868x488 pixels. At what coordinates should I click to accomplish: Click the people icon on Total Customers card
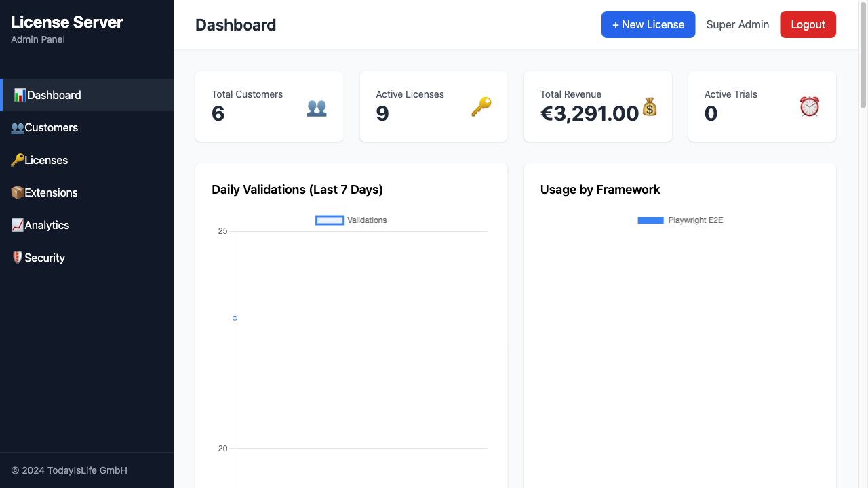tap(316, 107)
